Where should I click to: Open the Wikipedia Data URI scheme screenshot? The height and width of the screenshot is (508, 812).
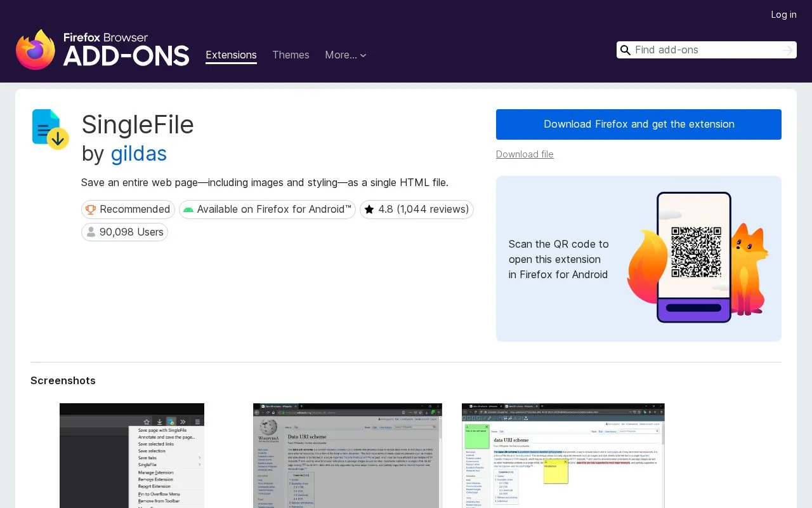(348, 455)
